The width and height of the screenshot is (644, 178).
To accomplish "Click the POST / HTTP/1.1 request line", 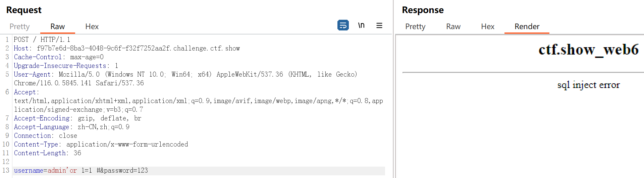I will pos(42,39).
